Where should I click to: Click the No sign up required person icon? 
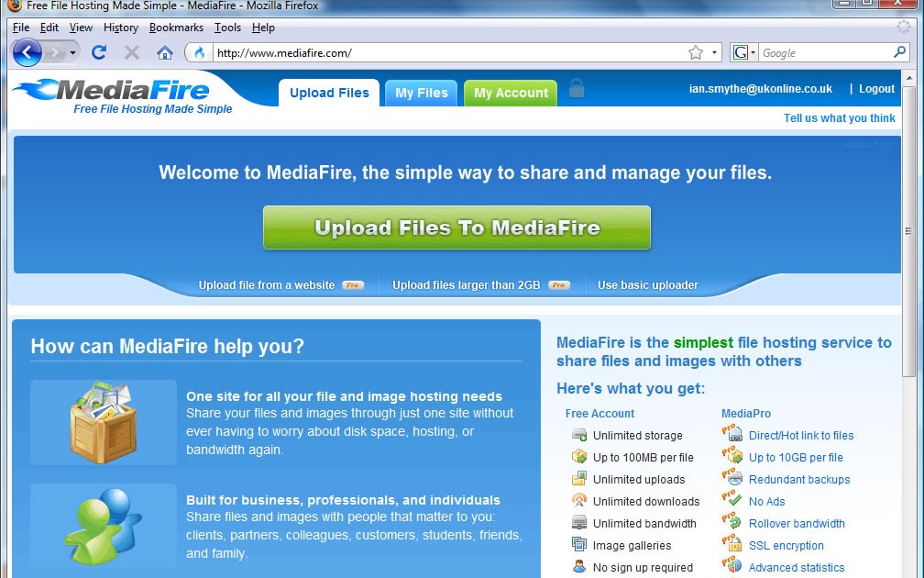pyautogui.click(x=579, y=566)
